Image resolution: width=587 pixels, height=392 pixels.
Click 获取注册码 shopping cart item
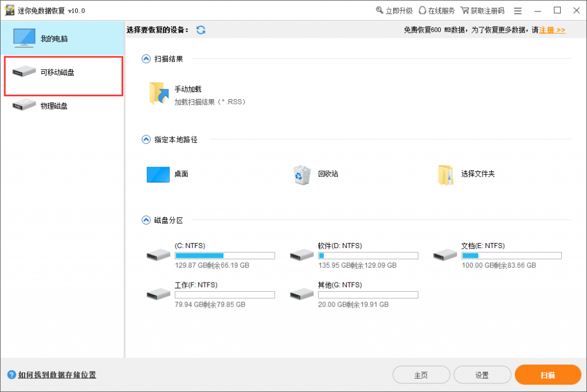(x=483, y=10)
